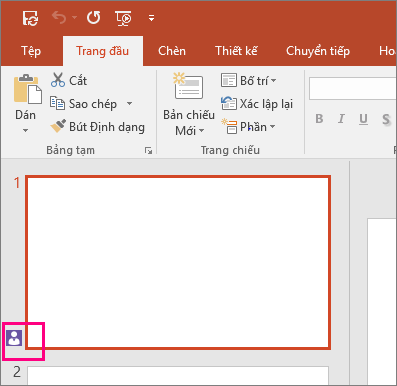The width and height of the screenshot is (397, 386).
Task: Open the Phần section dropdown
Action: [248, 127]
